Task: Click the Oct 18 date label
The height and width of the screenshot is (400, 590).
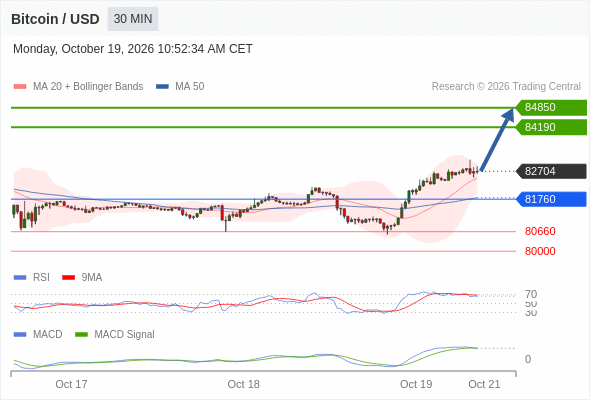Action: (x=243, y=384)
